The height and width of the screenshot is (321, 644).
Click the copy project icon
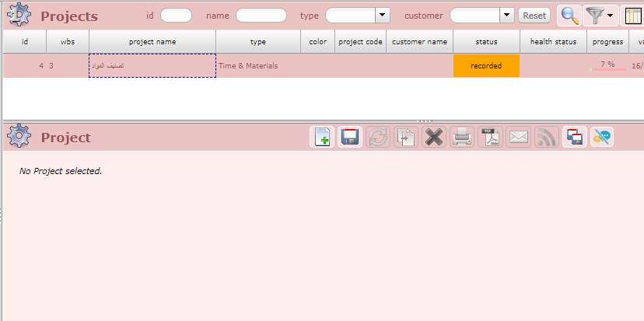406,138
